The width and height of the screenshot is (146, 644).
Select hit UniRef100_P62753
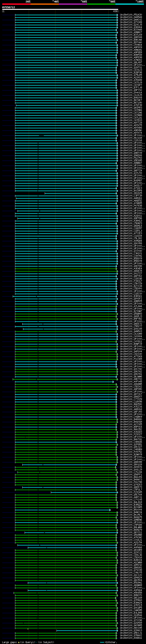[x=131, y=158]
